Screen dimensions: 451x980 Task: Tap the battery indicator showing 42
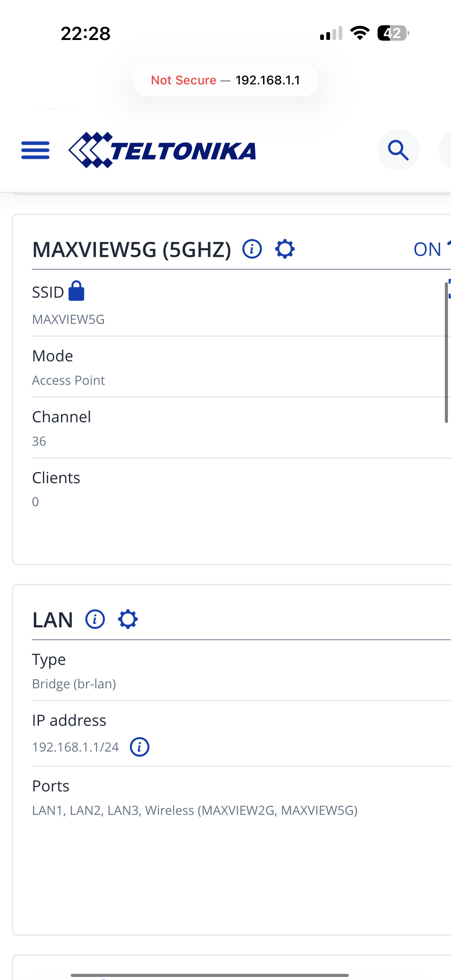tap(393, 33)
